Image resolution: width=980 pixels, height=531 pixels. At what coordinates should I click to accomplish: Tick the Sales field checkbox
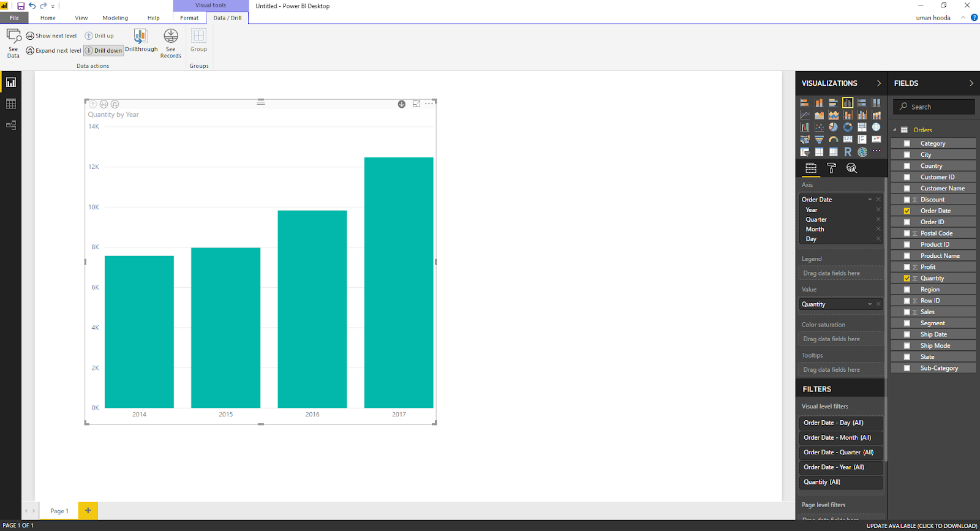click(x=907, y=312)
